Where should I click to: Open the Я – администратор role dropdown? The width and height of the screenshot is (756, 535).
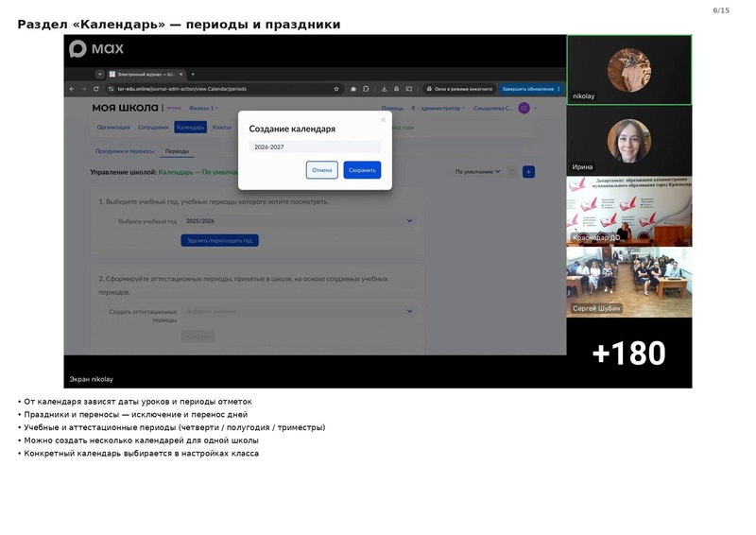(x=438, y=108)
